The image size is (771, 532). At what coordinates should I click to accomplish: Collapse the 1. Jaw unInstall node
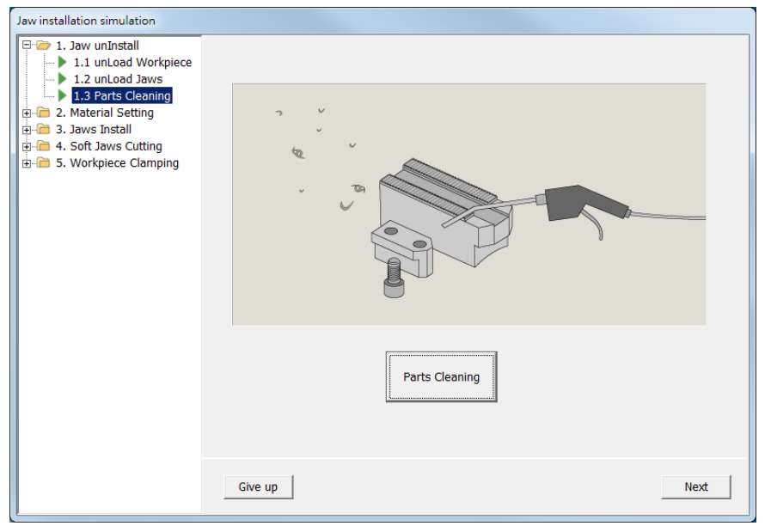point(27,46)
